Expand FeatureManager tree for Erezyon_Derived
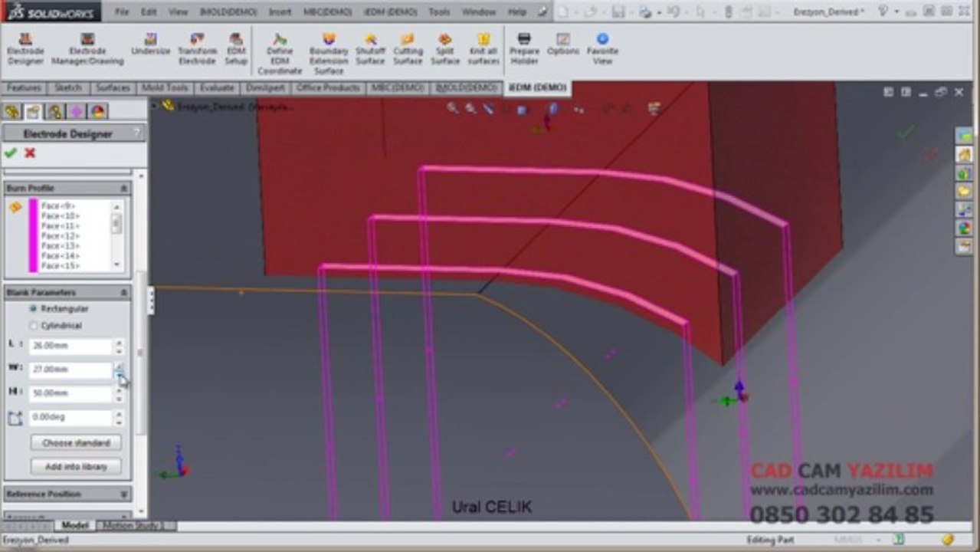This screenshot has height=552, width=980. (x=153, y=107)
